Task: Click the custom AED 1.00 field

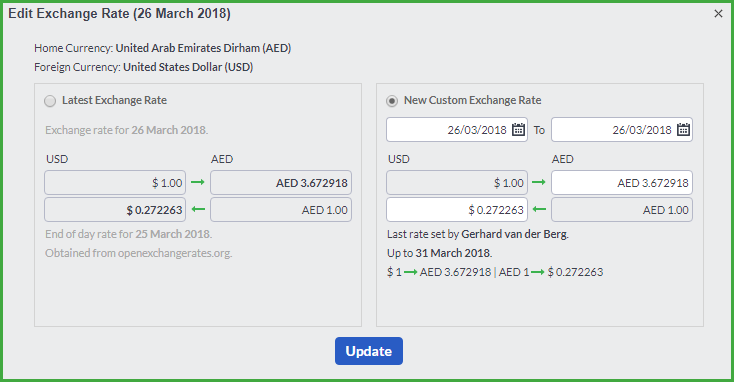Action: [x=622, y=210]
